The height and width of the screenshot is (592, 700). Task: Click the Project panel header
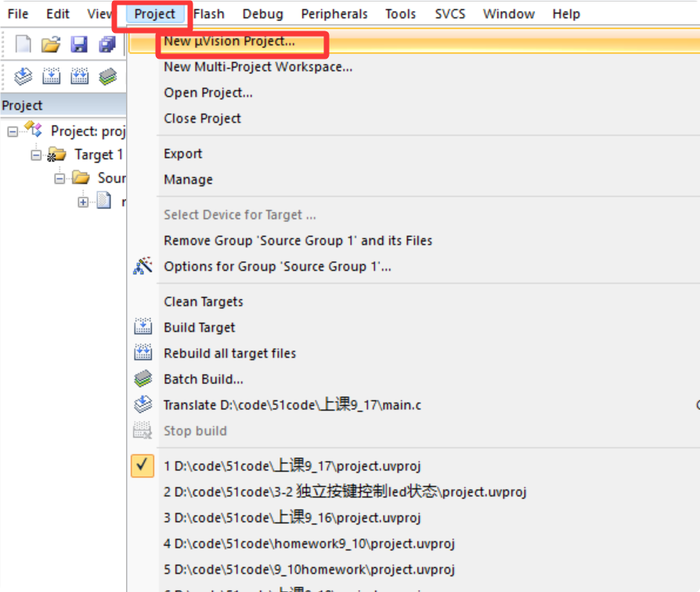coord(63,106)
